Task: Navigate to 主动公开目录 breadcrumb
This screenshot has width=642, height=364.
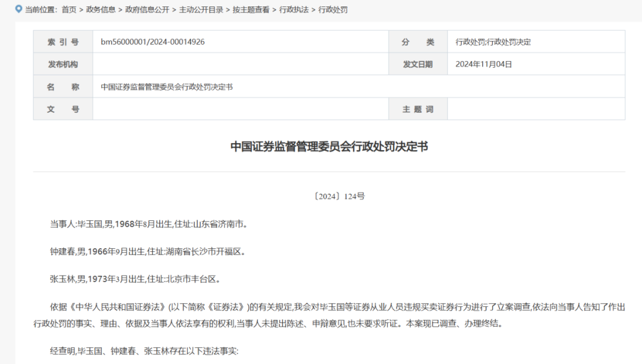Action: tap(201, 10)
